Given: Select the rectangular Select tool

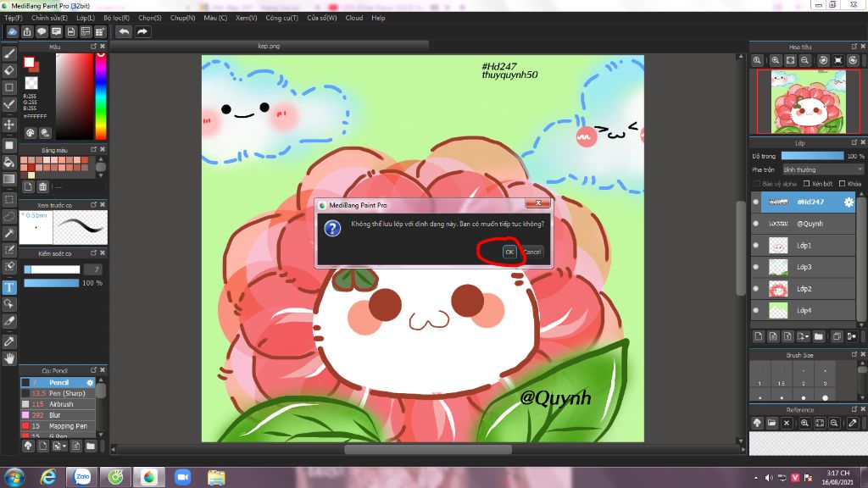Looking at the screenshot, I should tap(8, 199).
